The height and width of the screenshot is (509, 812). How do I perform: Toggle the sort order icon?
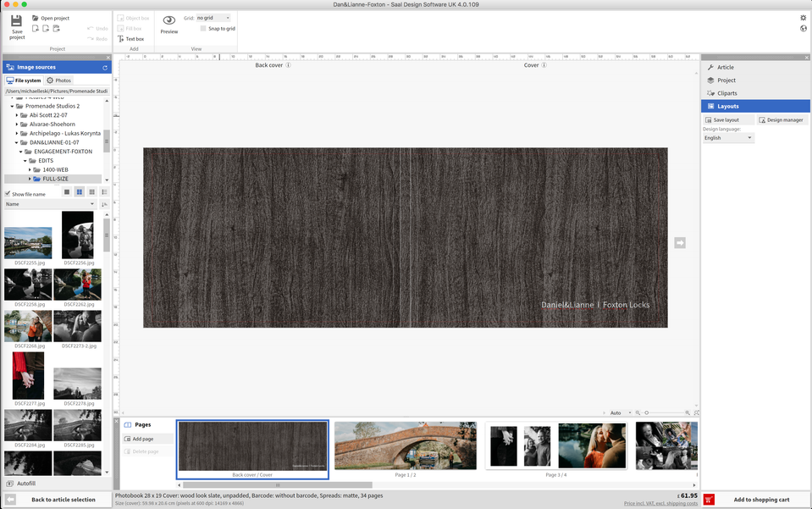(104, 204)
